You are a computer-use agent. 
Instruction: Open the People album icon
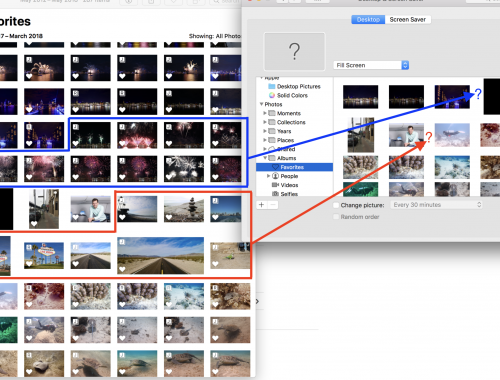(x=275, y=176)
